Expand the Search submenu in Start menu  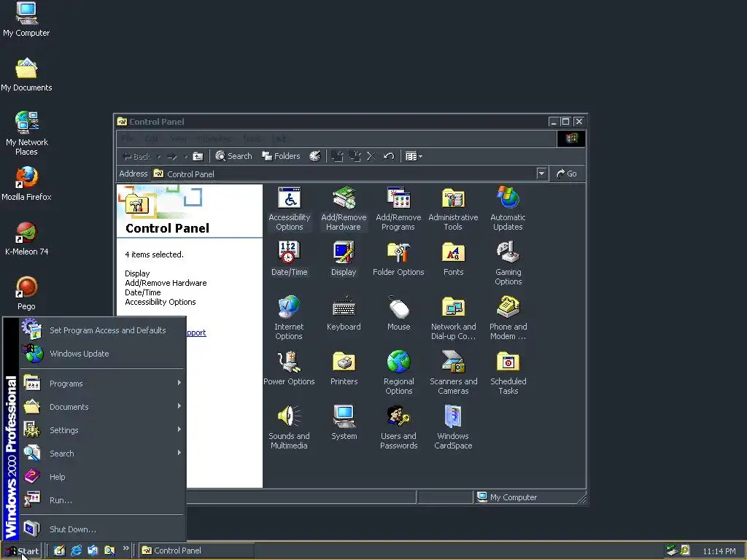coord(102,454)
